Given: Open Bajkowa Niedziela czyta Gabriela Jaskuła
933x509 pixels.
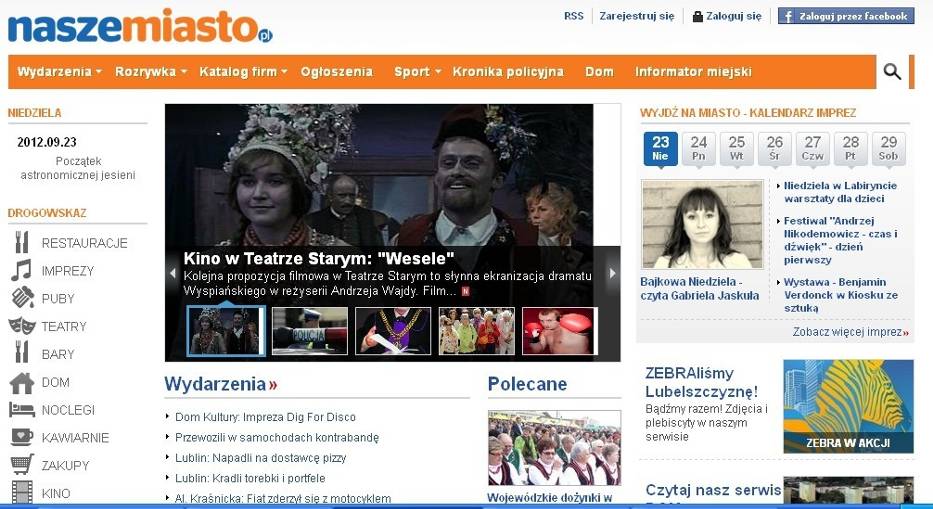Looking at the screenshot, I should point(700,288).
